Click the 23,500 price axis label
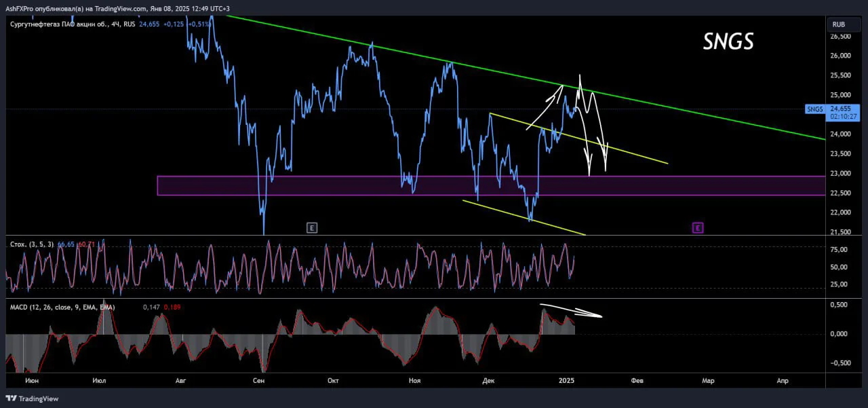The height and width of the screenshot is (408, 868). (x=840, y=154)
